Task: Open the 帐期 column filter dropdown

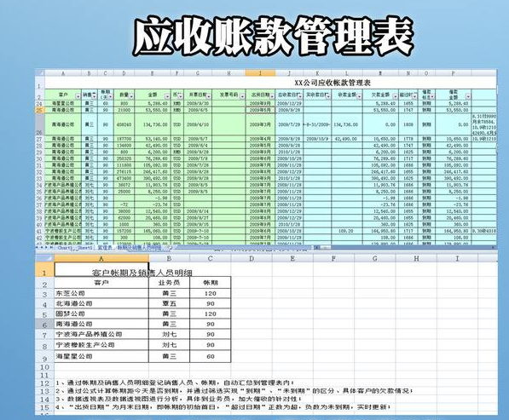Action: (110, 96)
